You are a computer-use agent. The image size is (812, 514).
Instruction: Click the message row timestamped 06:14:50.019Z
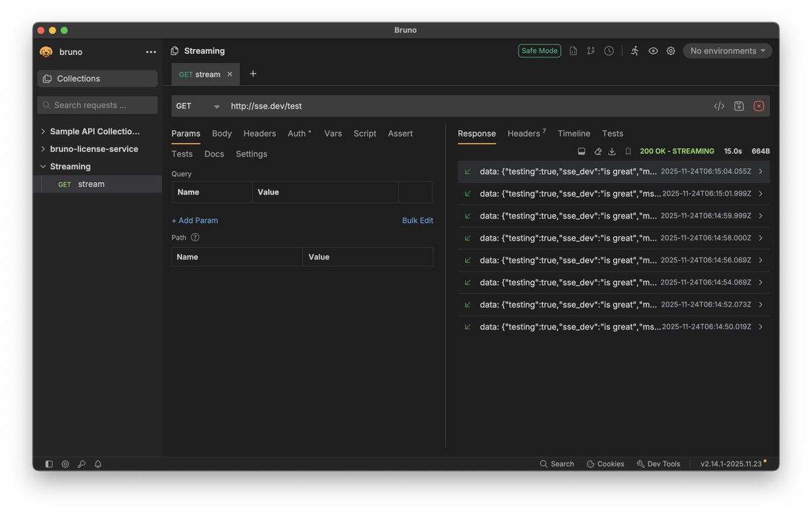(614, 327)
